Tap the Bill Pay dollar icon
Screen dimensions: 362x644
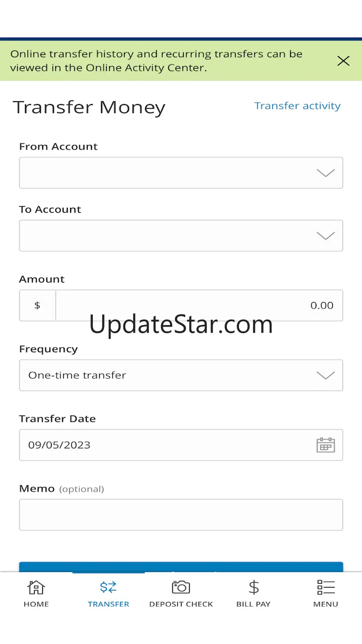[x=253, y=587]
